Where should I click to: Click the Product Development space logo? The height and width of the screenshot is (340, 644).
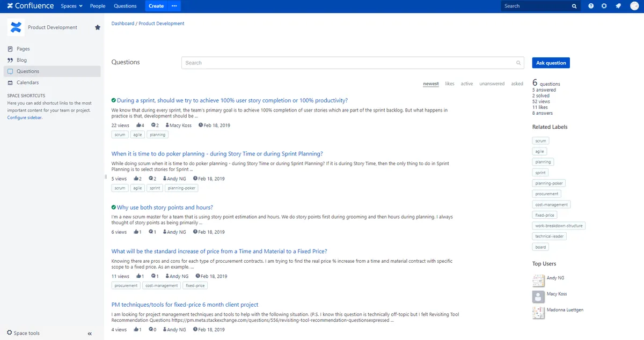[16, 27]
